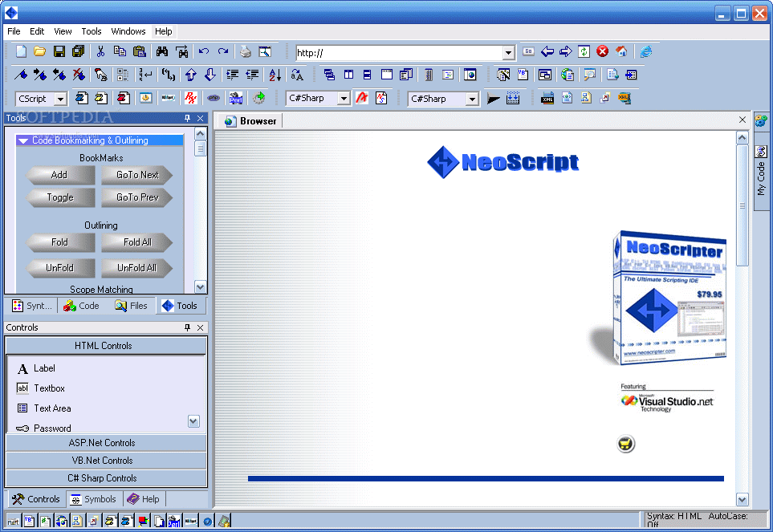This screenshot has width=773, height=532.
Task: Open the View menu
Action: tap(63, 31)
